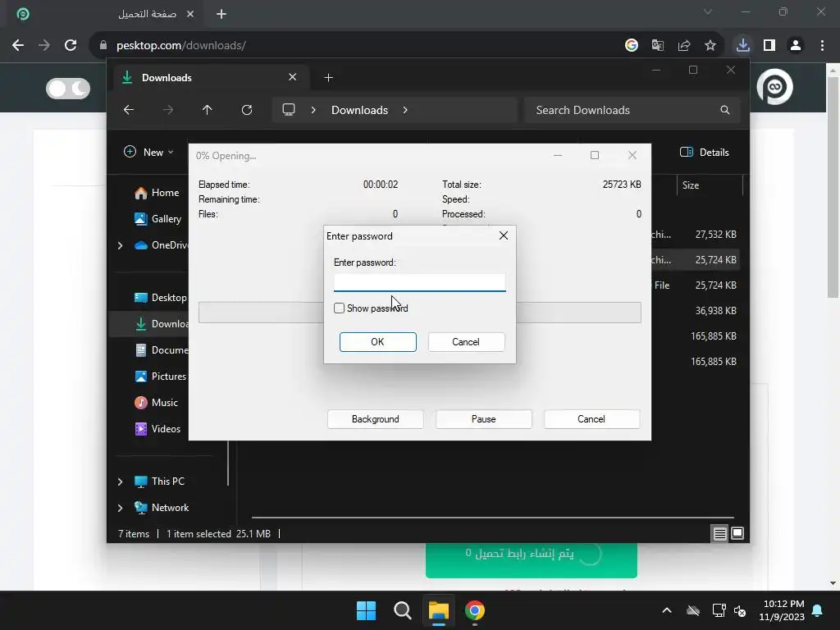Open Pictures in Explorer sidebar

tap(160, 376)
